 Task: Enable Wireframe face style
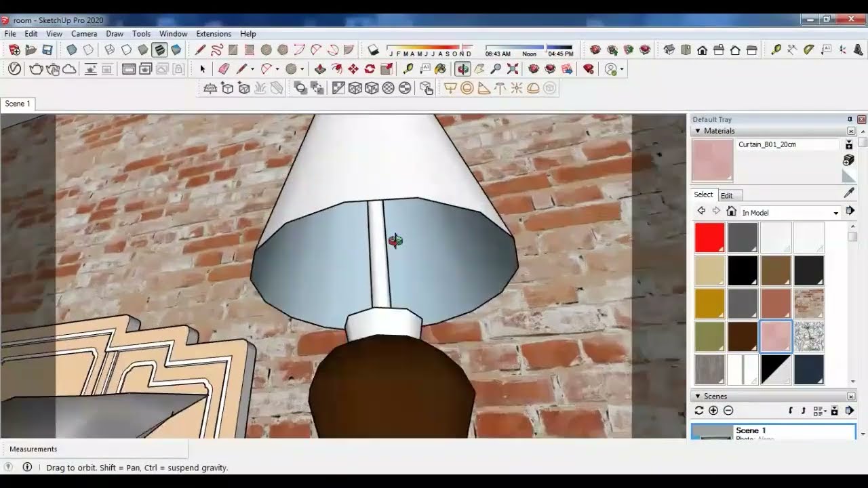coord(110,49)
